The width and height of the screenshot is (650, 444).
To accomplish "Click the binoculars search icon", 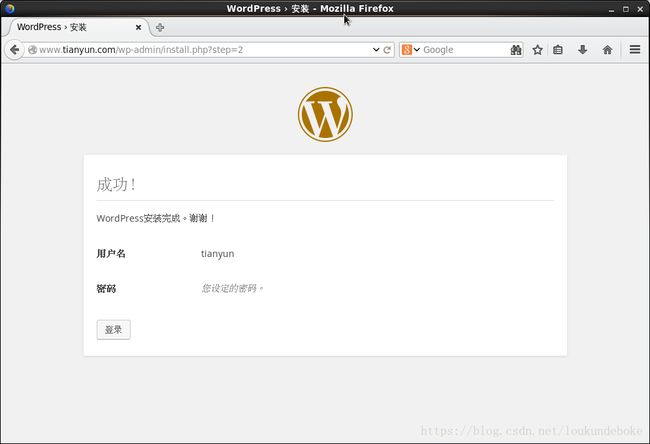I will (x=516, y=50).
